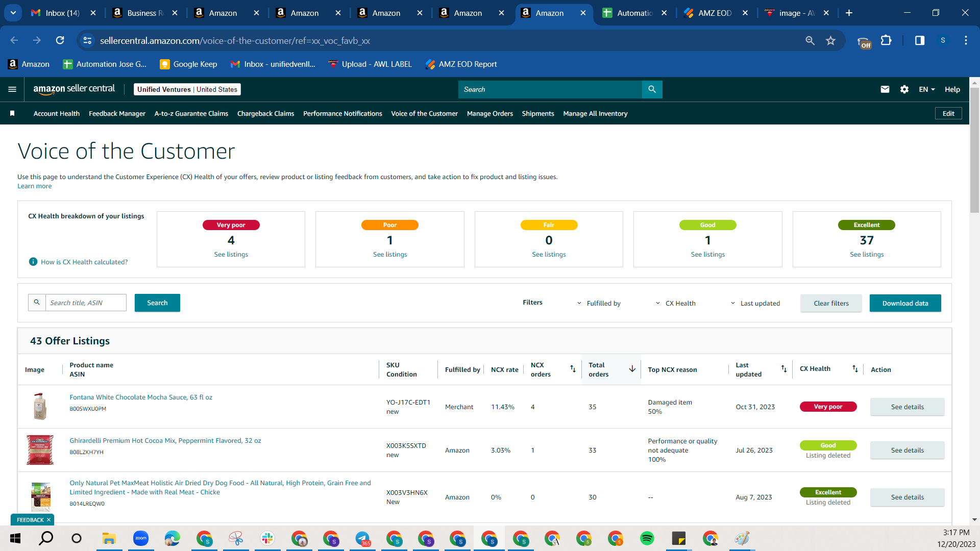Image resolution: width=980 pixels, height=551 pixels.
Task: Open the Learn more link
Action: 34,186
